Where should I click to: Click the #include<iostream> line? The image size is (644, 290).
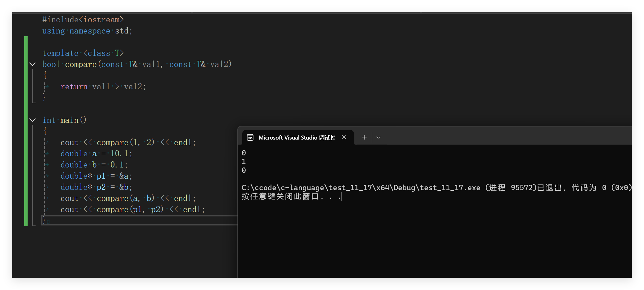coord(83,20)
